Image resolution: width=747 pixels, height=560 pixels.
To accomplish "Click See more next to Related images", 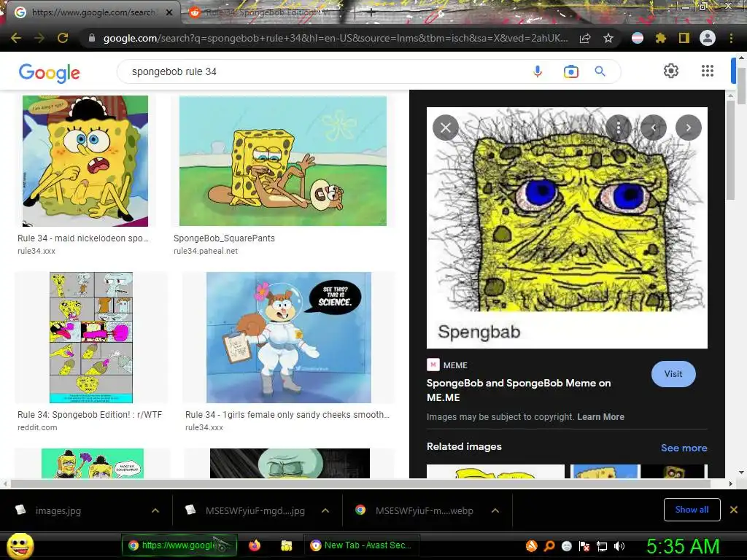I will (x=684, y=448).
